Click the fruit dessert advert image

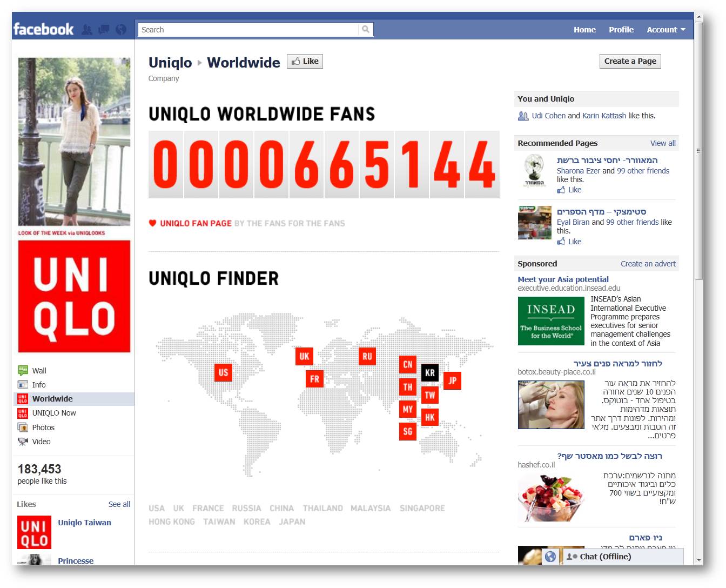551,498
